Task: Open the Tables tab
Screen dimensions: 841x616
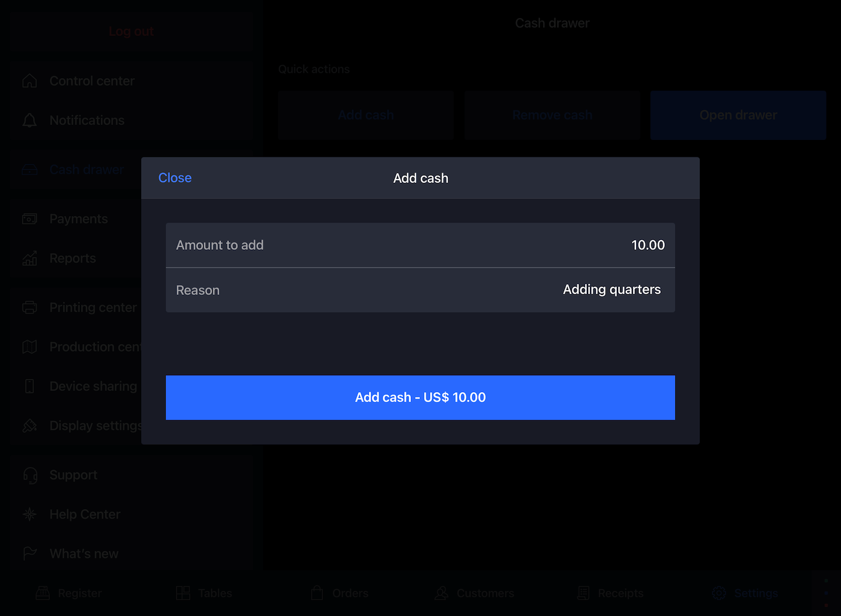Action: [x=204, y=593]
